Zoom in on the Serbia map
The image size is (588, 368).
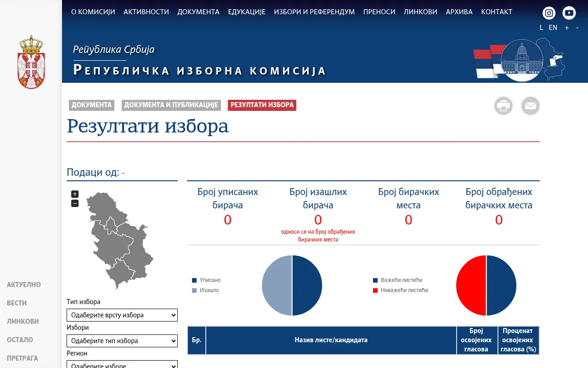pyautogui.click(x=75, y=194)
